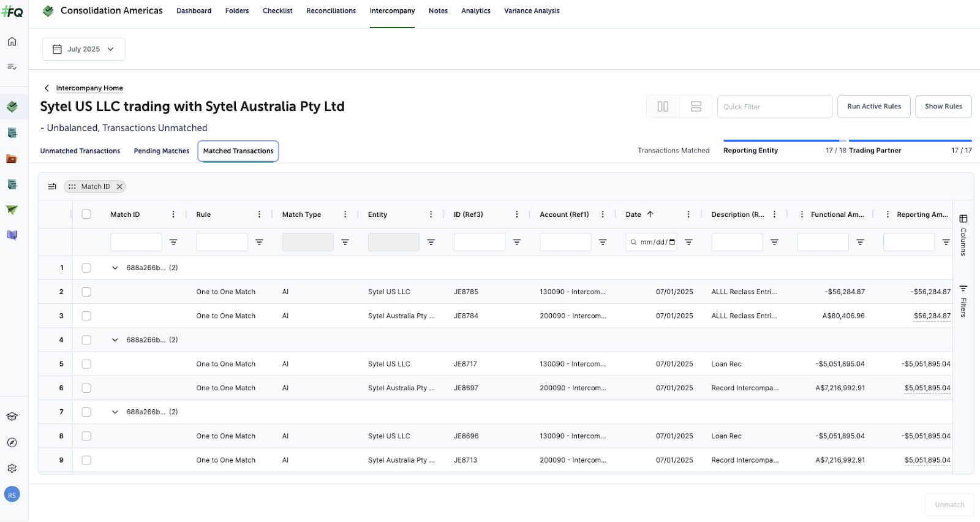The image size is (980, 522).
Task: Collapse the third match group in row 7
Action: pos(115,412)
